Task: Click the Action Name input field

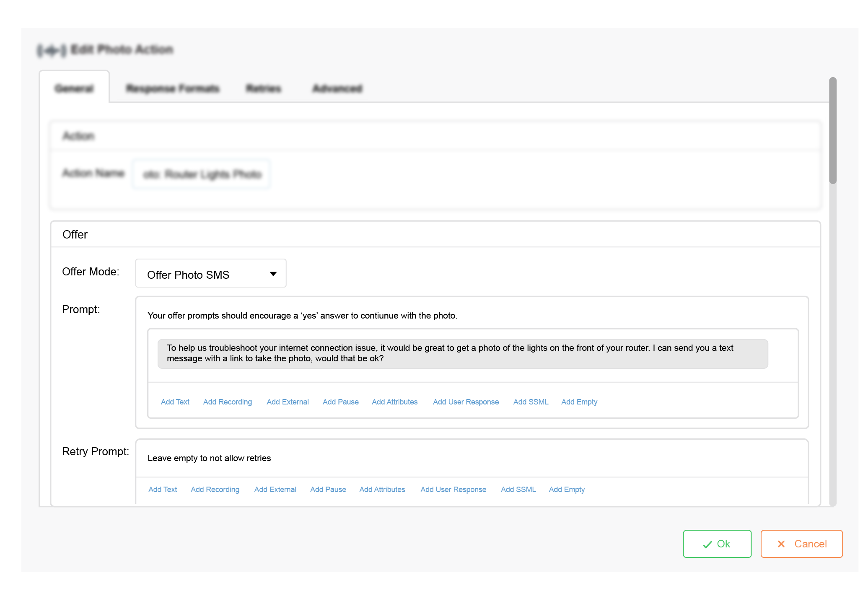Action: [202, 174]
